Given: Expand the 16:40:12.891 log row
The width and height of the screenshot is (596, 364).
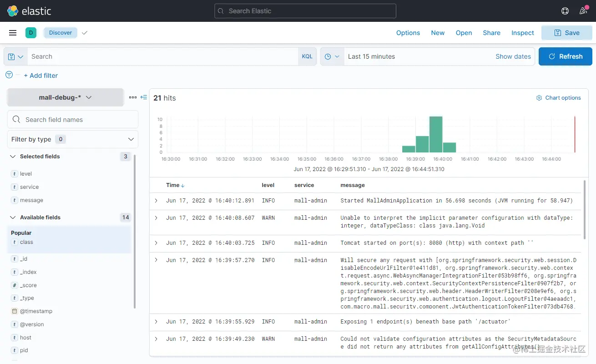Looking at the screenshot, I should pos(156,201).
